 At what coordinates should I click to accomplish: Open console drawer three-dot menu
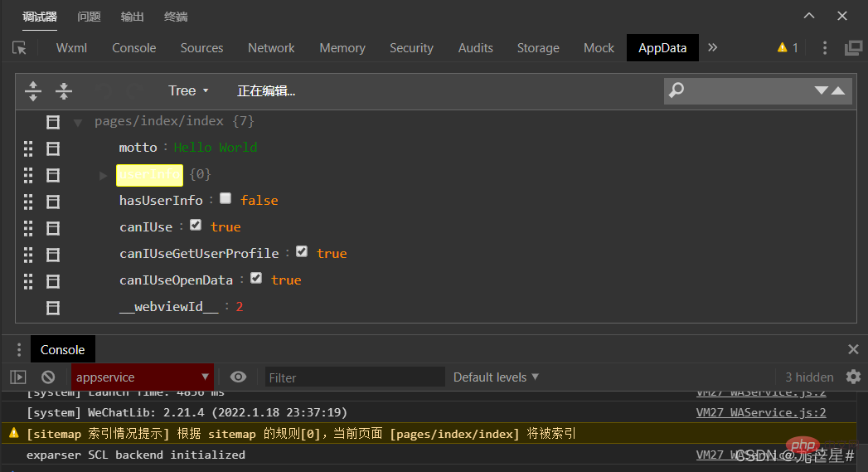[19, 349]
